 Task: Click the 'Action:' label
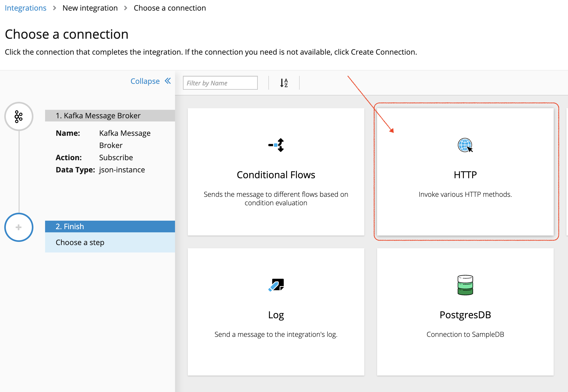(x=69, y=158)
